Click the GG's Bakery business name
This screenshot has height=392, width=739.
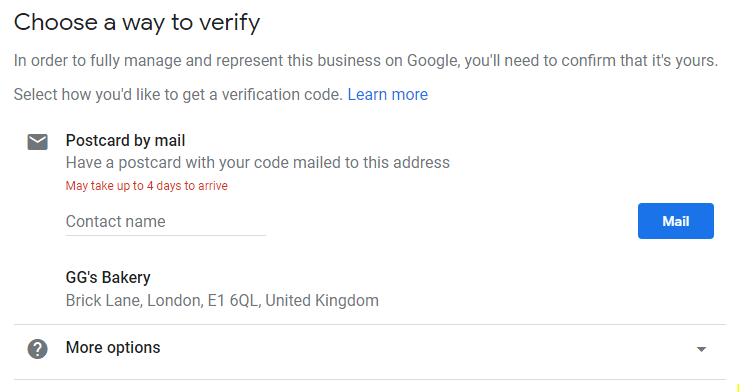point(108,278)
